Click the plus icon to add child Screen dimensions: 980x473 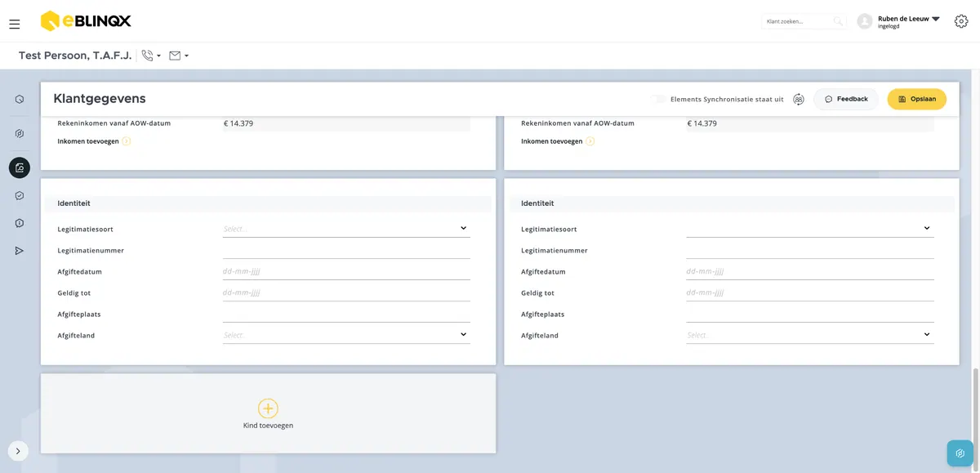tap(268, 408)
